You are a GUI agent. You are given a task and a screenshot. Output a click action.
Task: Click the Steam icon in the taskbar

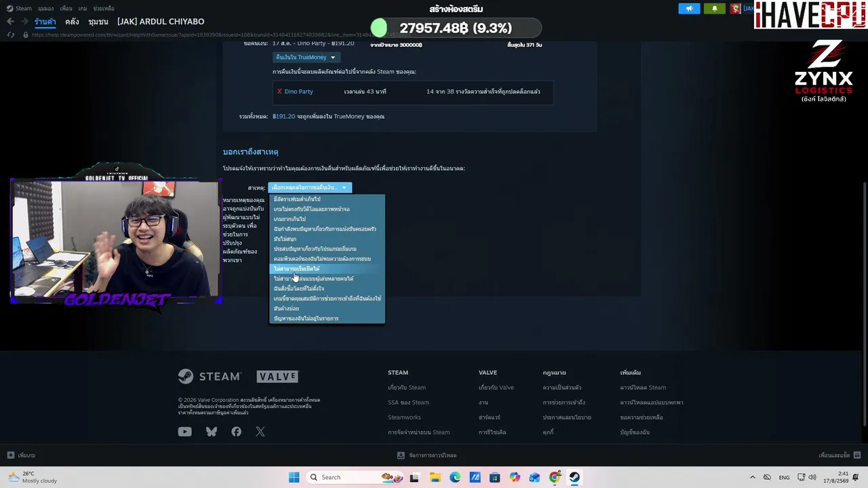pyautogui.click(x=574, y=477)
